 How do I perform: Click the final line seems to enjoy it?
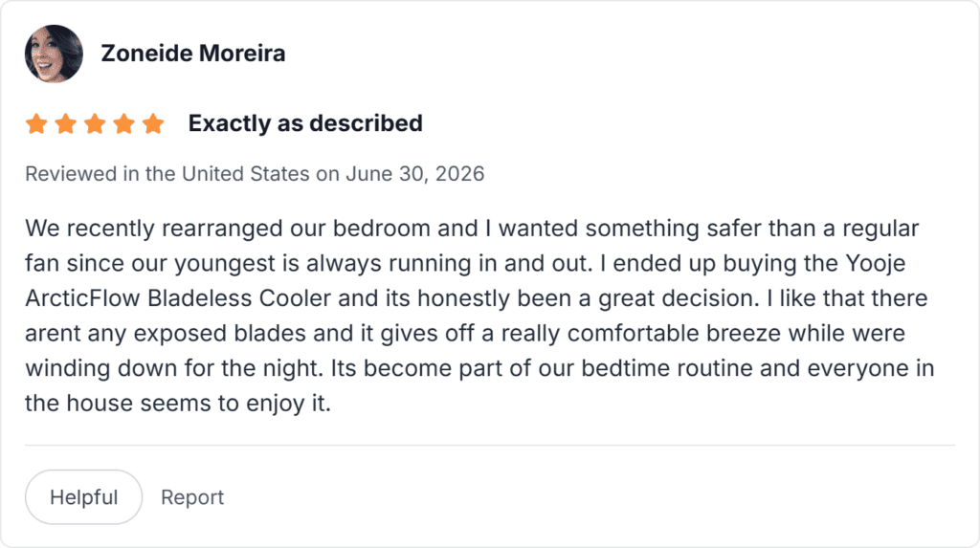[x=235, y=403]
